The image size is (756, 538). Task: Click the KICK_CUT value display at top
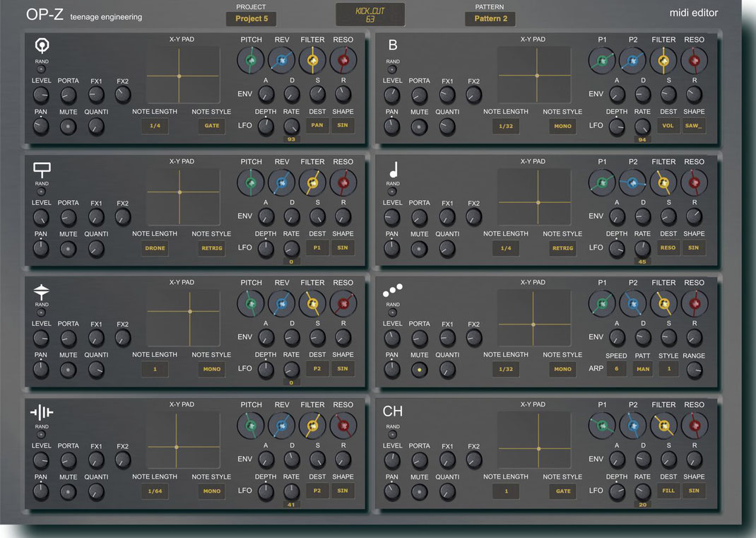(370, 15)
